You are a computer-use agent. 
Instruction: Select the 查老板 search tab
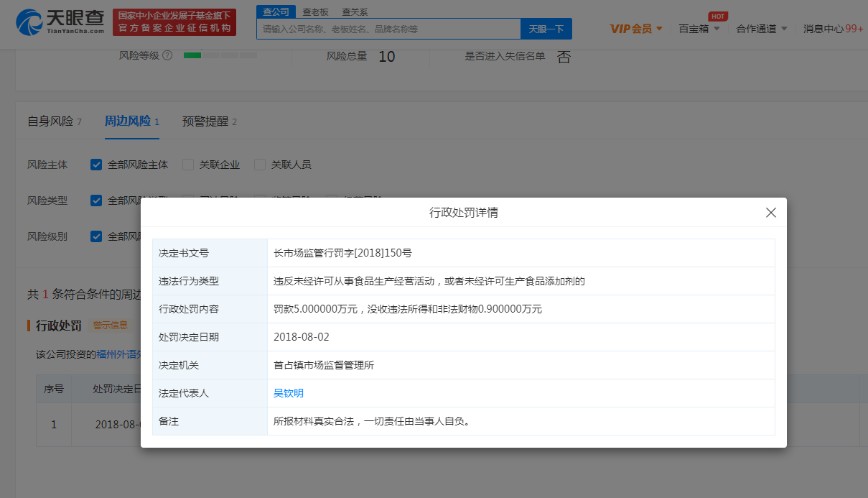point(315,11)
